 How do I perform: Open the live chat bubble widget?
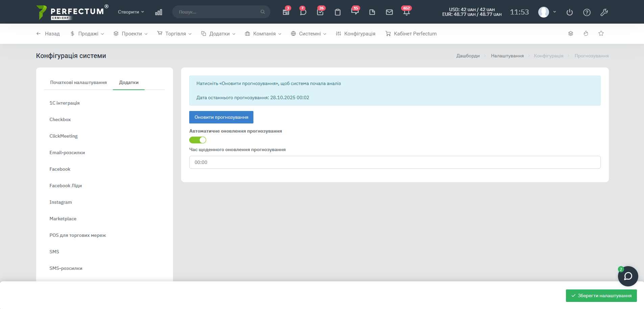[x=628, y=276]
